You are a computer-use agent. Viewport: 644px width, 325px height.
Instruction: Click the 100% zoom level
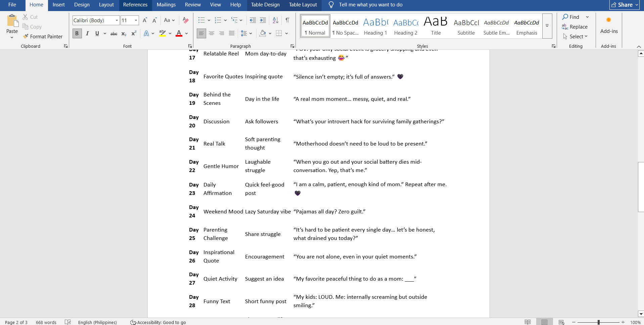point(635,322)
